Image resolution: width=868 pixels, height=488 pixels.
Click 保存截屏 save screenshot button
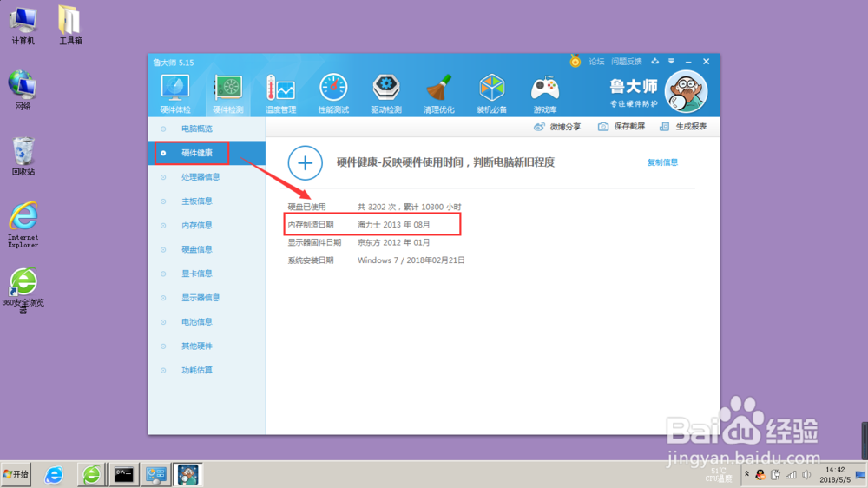tap(621, 126)
